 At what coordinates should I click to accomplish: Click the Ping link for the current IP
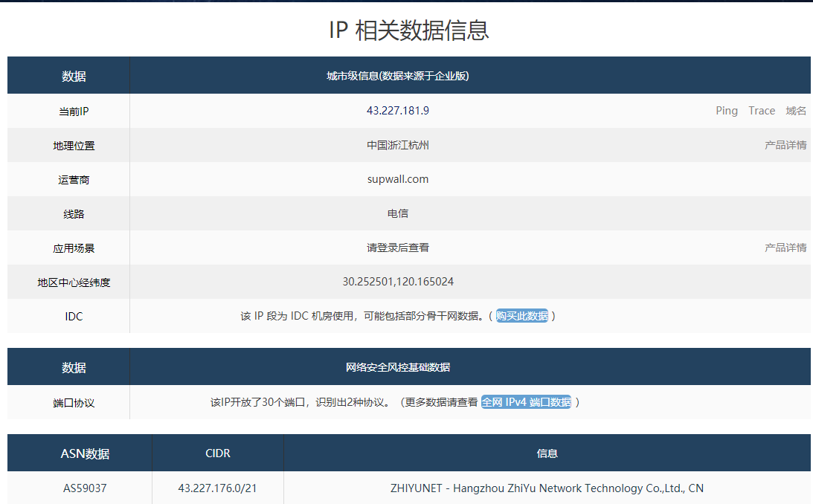[x=726, y=111]
